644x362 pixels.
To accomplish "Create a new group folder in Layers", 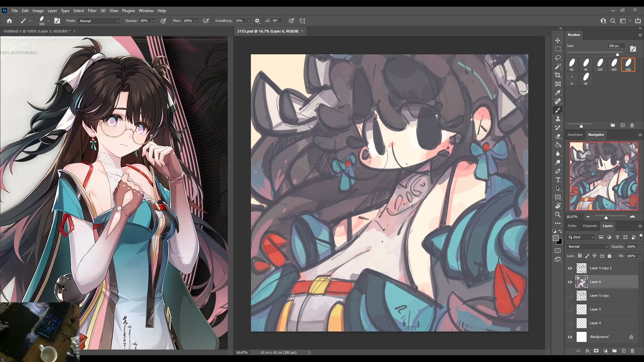I will pyautogui.click(x=614, y=351).
